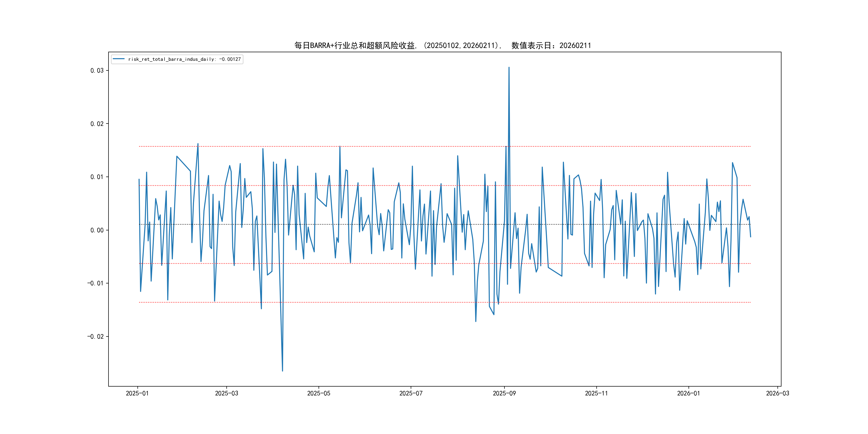The height and width of the screenshot is (434, 868).
Task: Click the 2025-03 x-axis tick label
Action: 226,393
